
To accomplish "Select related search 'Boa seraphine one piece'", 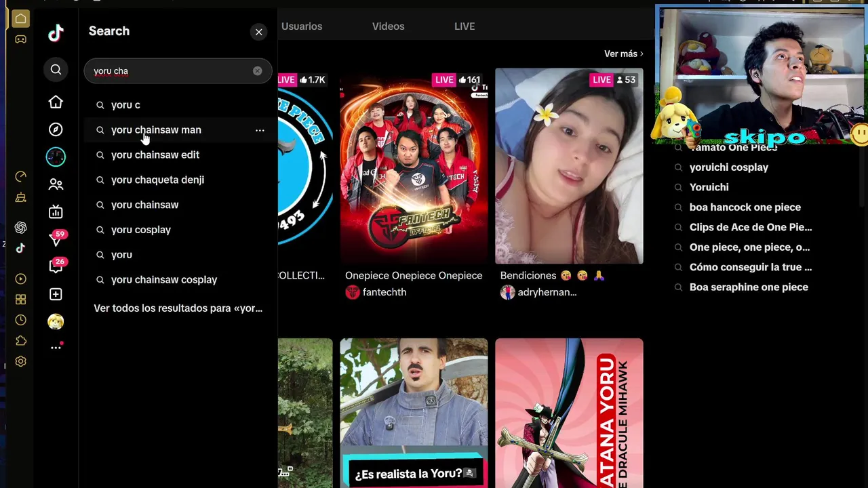I will pyautogui.click(x=749, y=287).
